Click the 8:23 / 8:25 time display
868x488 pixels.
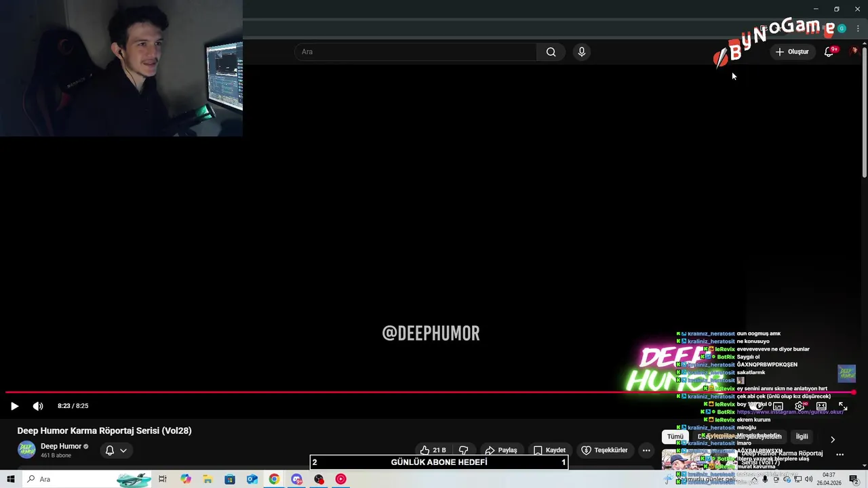(x=73, y=406)
